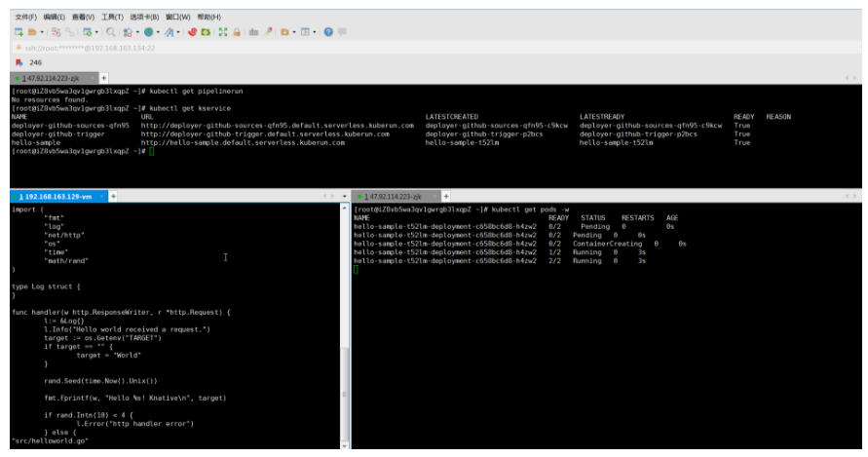Click the new session icon in the toolbar

coord(18,32)
